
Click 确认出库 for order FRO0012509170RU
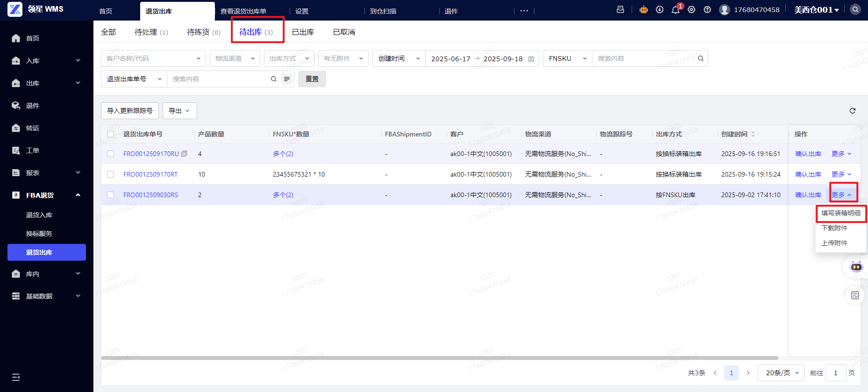click(x=808, y=154)
